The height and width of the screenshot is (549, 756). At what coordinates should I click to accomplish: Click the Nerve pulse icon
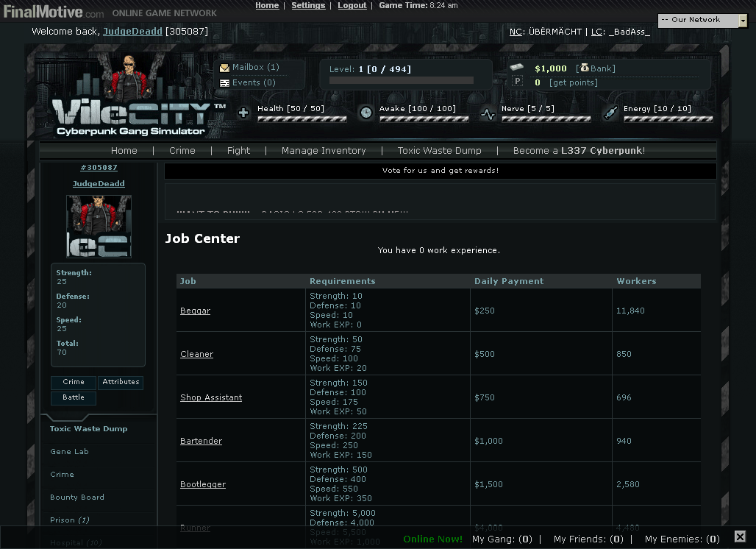pyautogui.click(x=488, y=113)
